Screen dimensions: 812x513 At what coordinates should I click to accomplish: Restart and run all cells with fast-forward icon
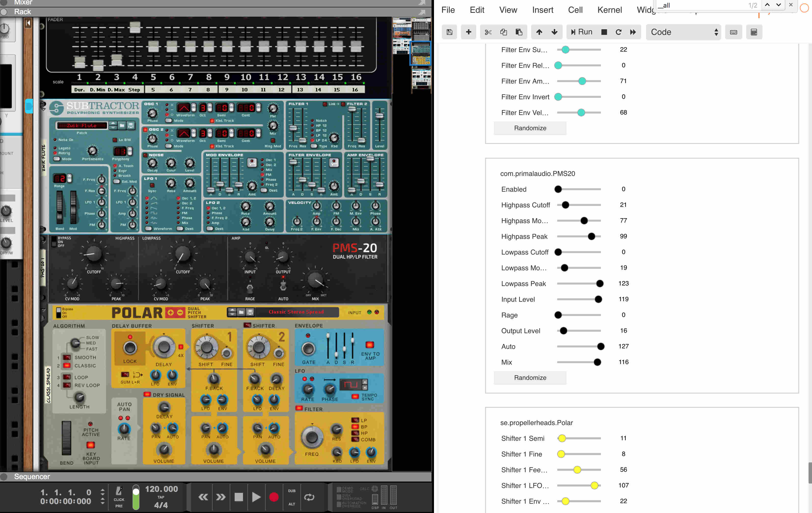[x=633, y=32]
